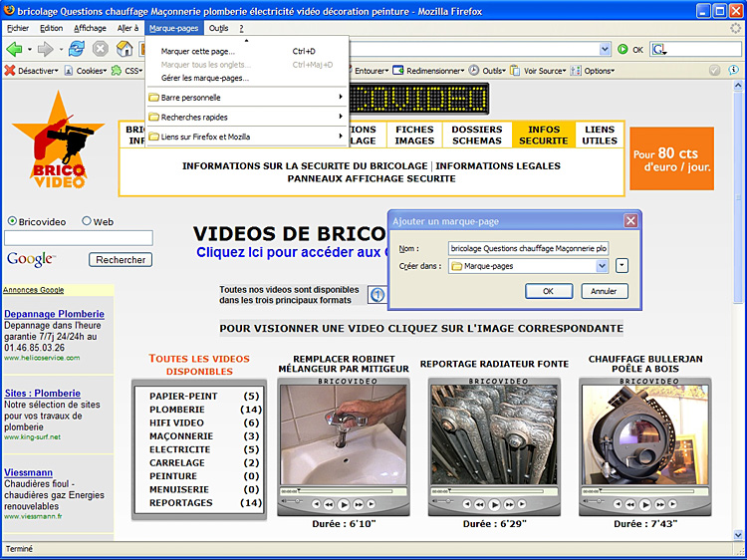The height and width of the screenshot is (560, 747).
Task: Open the address bar dropdown arrow
Action: (x=605, y=49)
